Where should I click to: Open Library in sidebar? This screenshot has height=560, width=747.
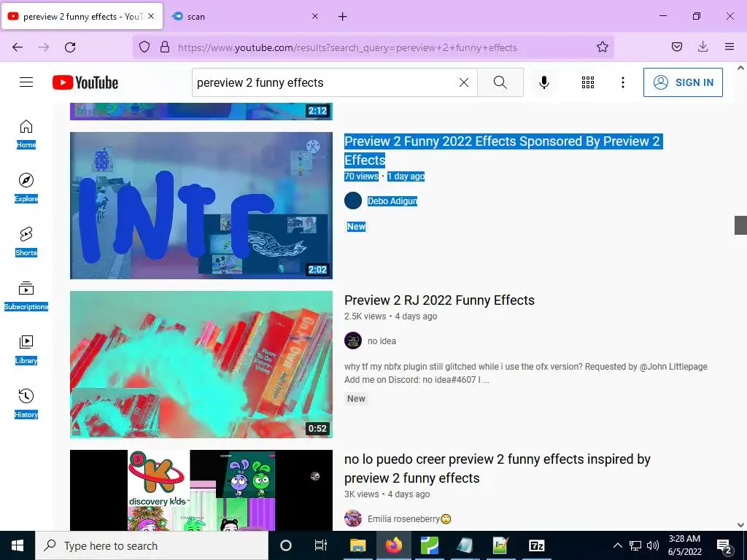click(26, 349)
